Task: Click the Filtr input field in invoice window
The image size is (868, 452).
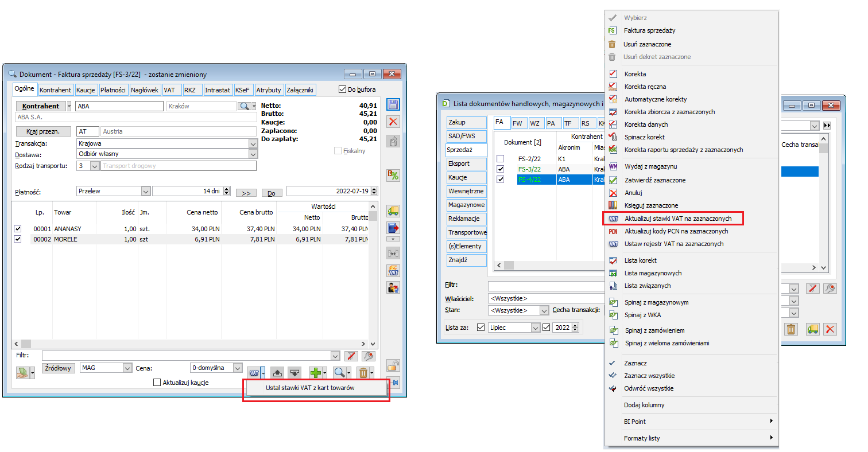Action: point(191,356)
